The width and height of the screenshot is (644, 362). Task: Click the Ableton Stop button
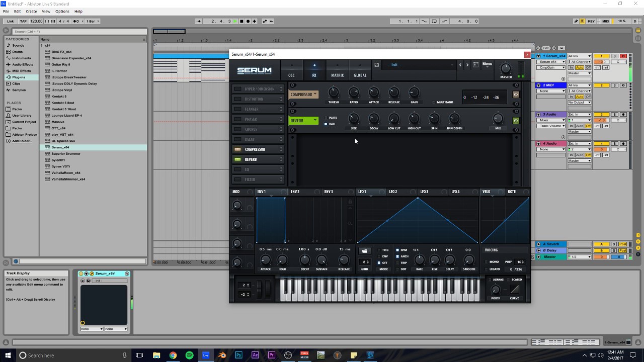pyautogui.click(x=242, y=21)
